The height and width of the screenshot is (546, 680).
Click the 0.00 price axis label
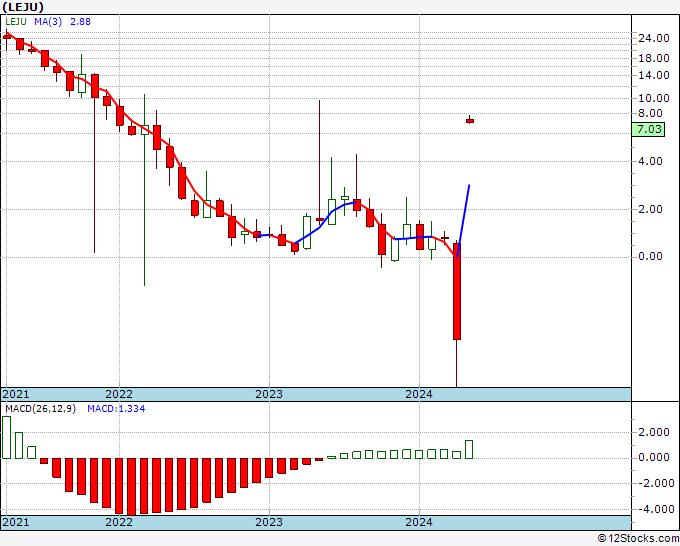(x=651, y=257)
